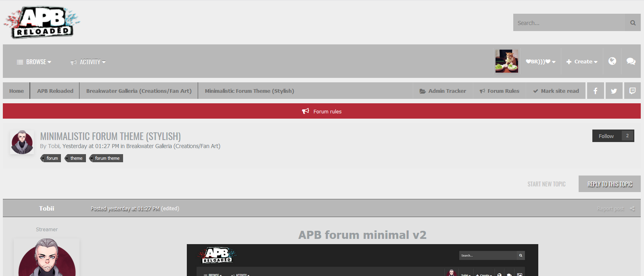644x276 pixels.
Task: Open the Create dropdown
Action: pos(582,61)
